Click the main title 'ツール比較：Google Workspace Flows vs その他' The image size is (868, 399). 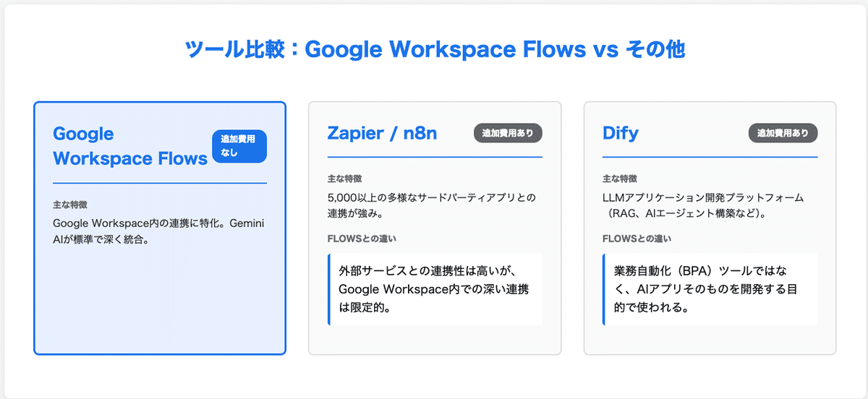coord(434,51)
